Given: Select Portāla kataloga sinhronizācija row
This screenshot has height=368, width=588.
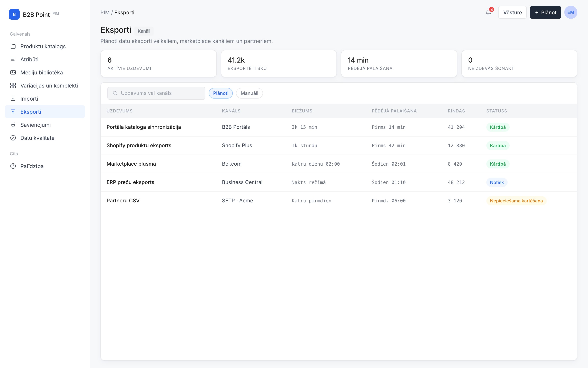Looking at the screenshot, I should (x=339, y=127).
